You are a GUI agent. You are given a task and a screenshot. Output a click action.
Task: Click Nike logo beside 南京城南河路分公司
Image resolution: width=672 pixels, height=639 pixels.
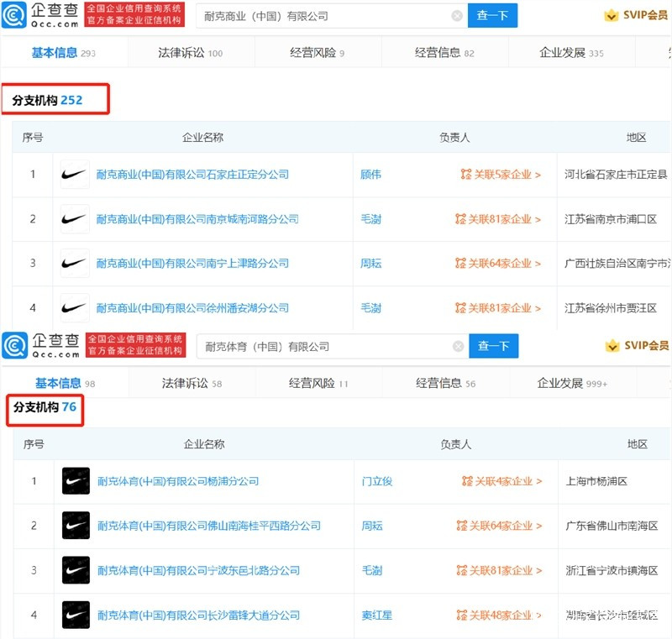pos(75,219)
